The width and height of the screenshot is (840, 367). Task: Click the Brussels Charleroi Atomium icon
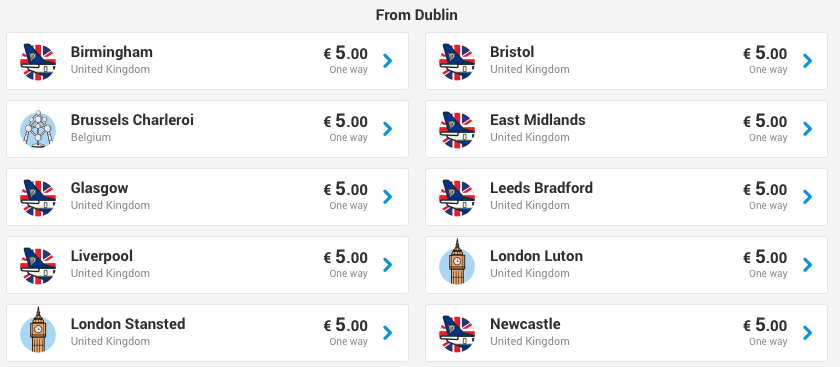[38, 129]
